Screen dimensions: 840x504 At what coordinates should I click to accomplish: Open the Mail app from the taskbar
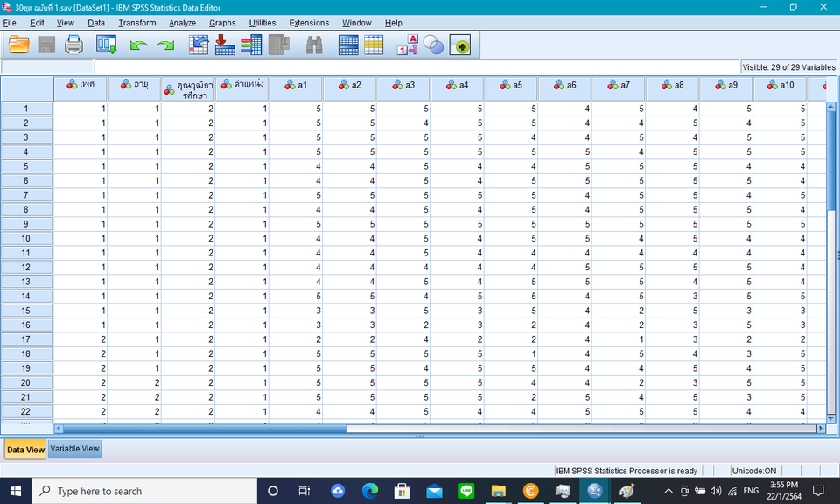pos(435,491)
